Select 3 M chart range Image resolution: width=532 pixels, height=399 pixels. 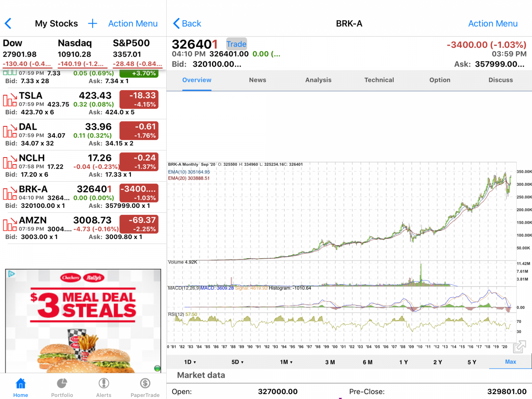[x=330, y=362]
